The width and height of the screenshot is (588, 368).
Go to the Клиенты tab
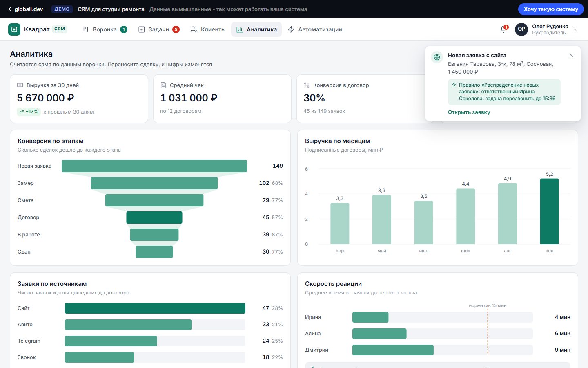pyautogui.click(x=208, y=29)
